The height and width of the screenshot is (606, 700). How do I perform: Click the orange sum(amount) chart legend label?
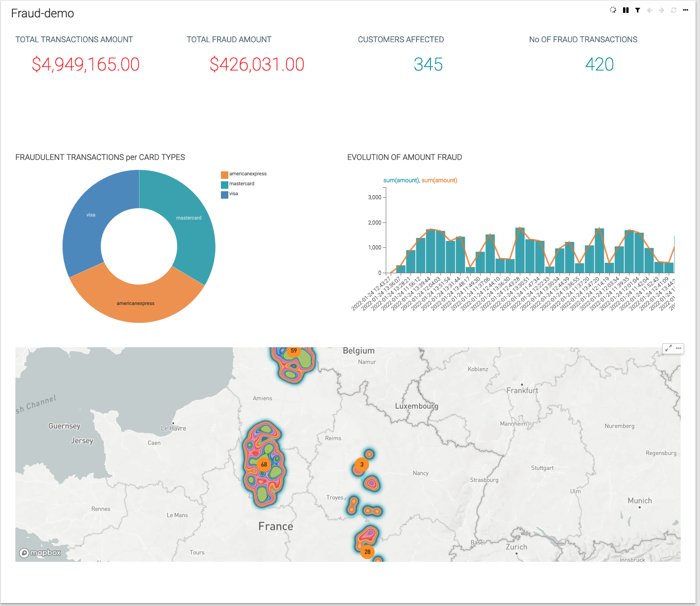click(x=439, y=180)
